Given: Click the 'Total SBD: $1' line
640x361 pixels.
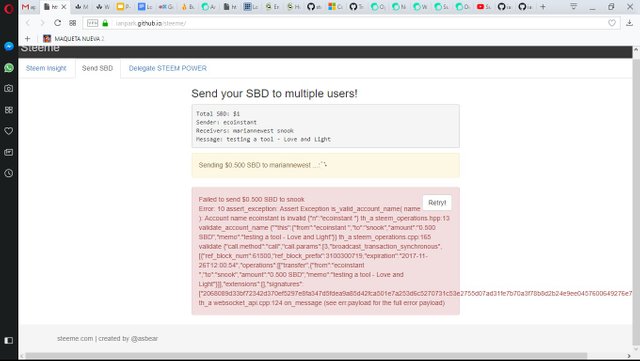Looking at the screenshot, I should (218, 114).
